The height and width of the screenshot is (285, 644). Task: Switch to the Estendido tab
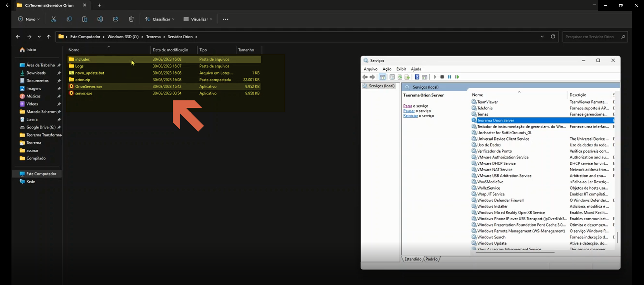coord(413,259)
